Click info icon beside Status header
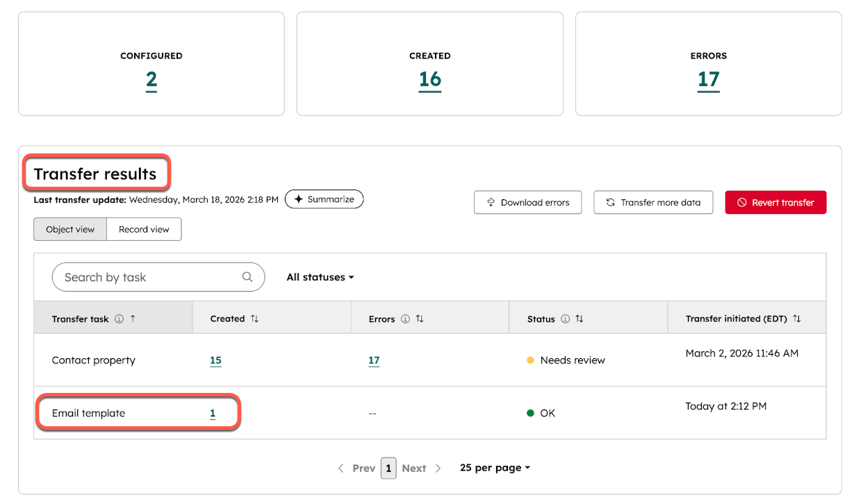 (x=565, y=319)
